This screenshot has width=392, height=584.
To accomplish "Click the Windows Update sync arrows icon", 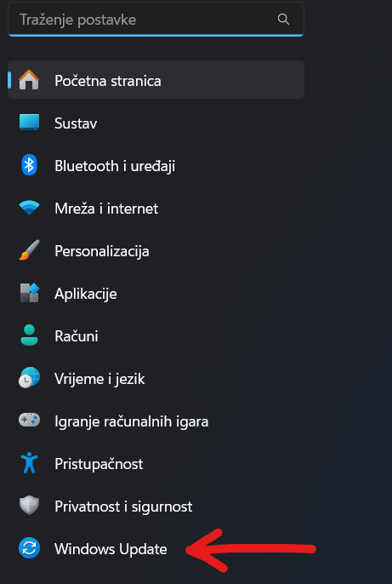I will [x=29, y=548].
